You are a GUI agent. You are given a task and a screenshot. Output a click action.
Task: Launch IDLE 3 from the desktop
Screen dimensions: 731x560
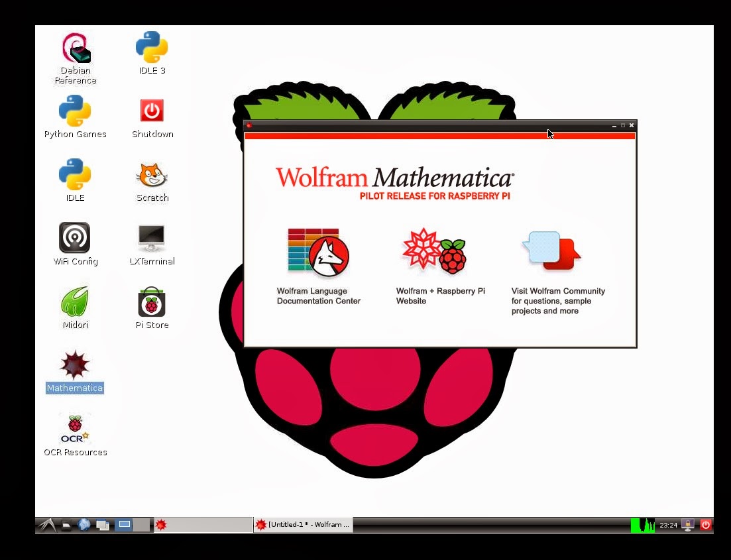pyautogui.click(x=152, y=53)
